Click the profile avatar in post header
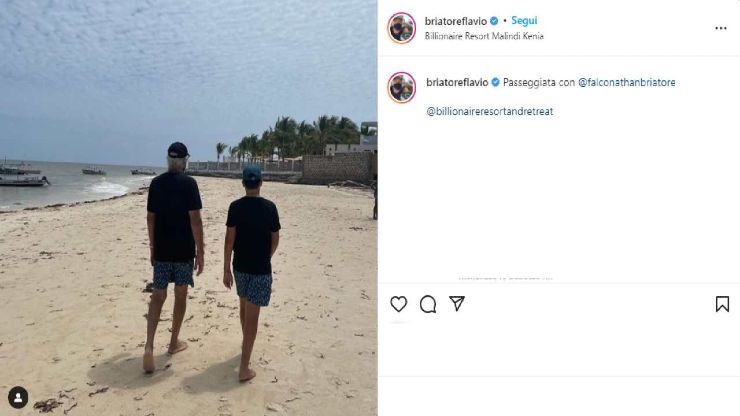 pyautogui.click(x=402, y=28)
